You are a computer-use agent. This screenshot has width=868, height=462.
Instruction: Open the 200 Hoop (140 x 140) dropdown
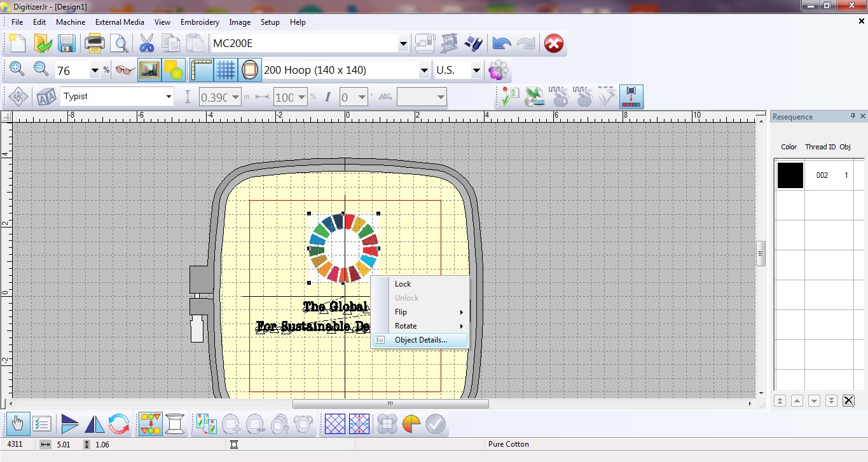(x=424, y=70)
